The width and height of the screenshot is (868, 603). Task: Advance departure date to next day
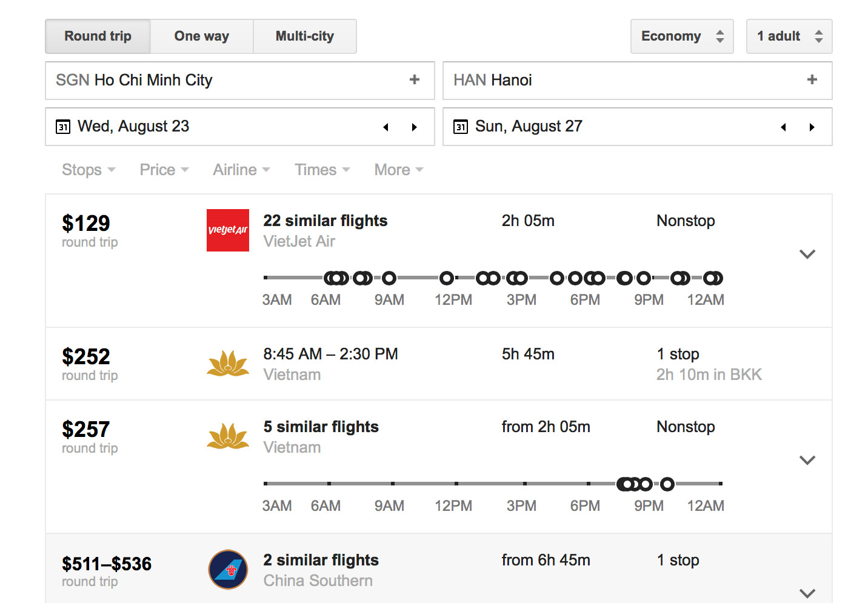[x=415, y=127]
